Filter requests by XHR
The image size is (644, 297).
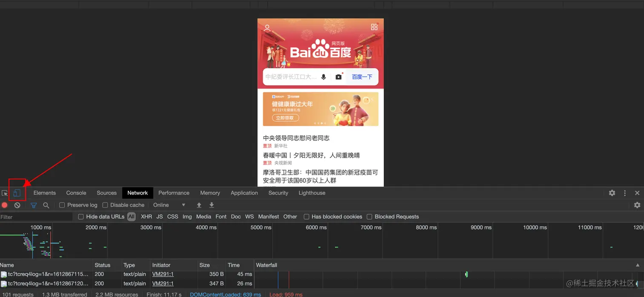pyautogui.click(x=147, y=217)
